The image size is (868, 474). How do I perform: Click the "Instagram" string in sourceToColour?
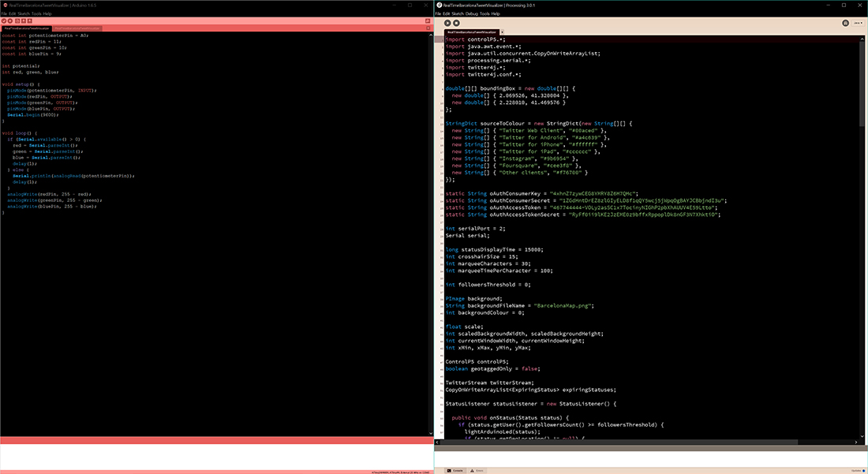tap(518, 159)
